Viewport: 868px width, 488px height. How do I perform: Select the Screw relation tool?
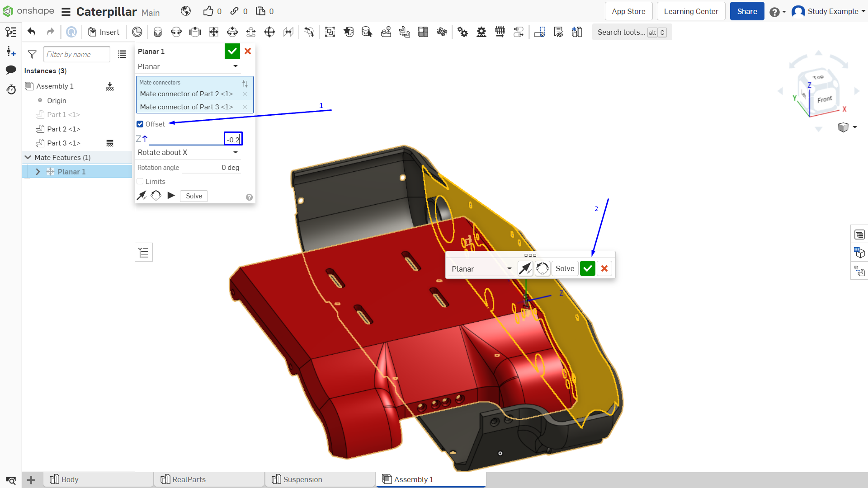pyautogui.click(x=500, y=32)
